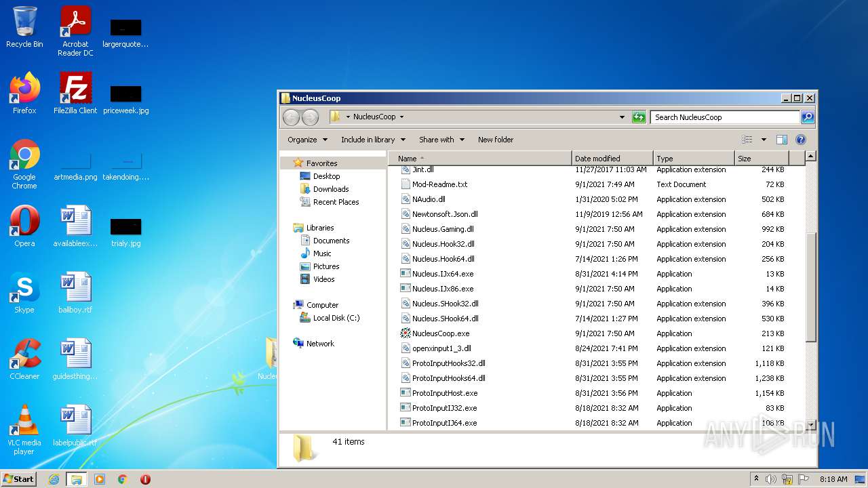Toggle the preview pane icon
This screenshot has height=488, width=868.
(782, 140)
